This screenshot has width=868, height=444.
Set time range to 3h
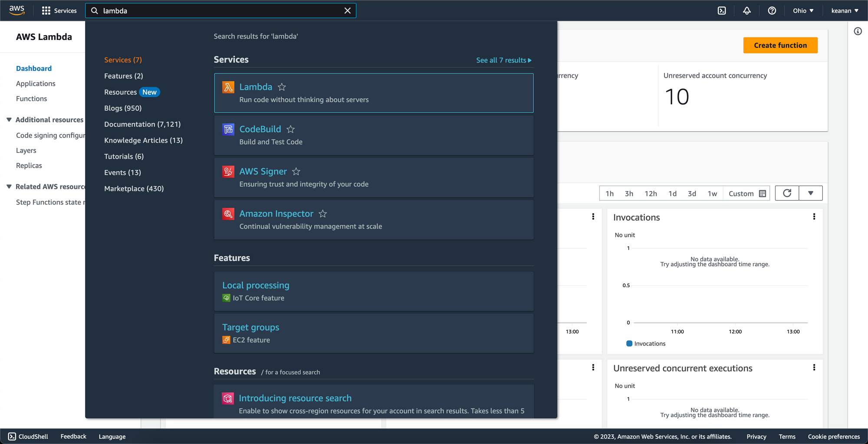pyautogui.click(x=629, y=194)
